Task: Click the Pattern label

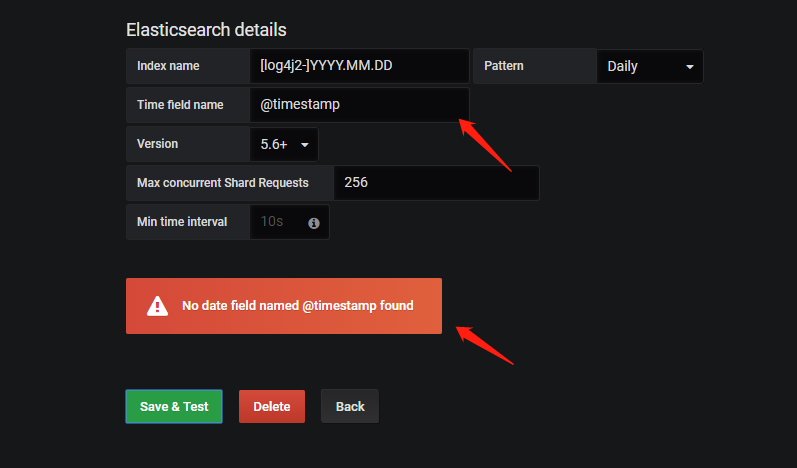Action: tap(504, 67)
